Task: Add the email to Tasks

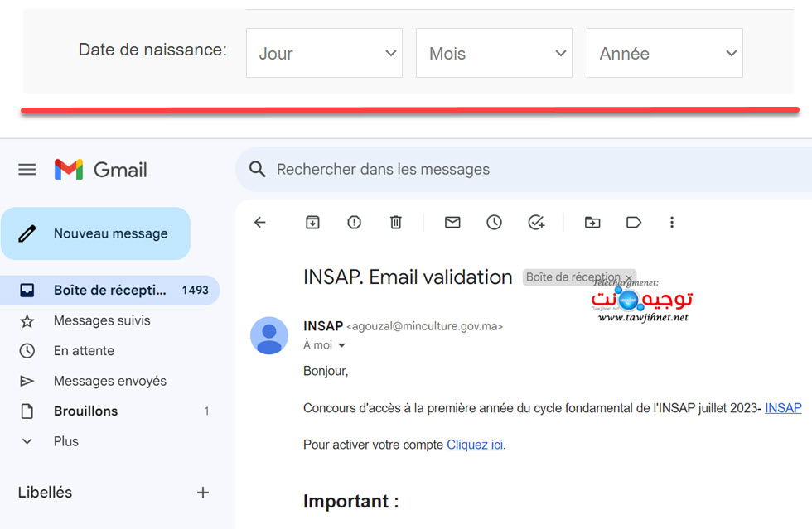Action: [536, 222]
